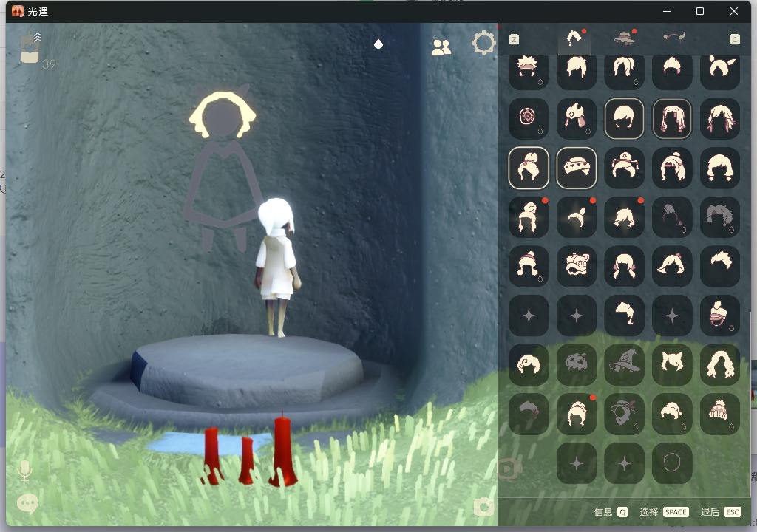Select the bob with curled ends hairstyle
Screen dimensions: 757x532
[720, 168]
